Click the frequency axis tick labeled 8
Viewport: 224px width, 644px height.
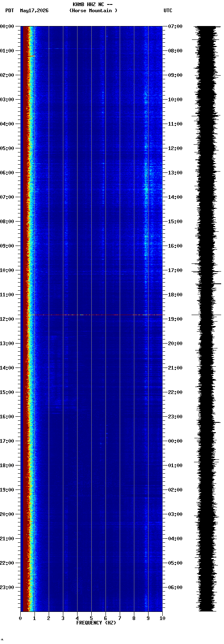[134, 618]
